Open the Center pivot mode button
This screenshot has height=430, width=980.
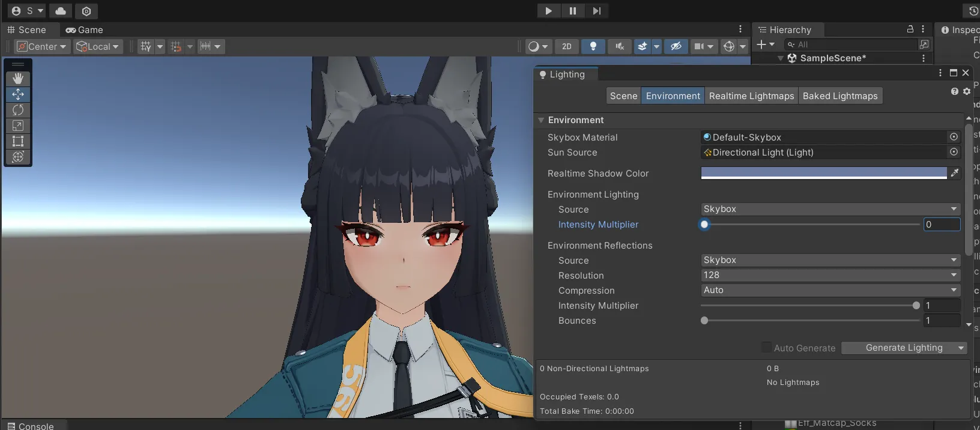(x=42, y=46)
